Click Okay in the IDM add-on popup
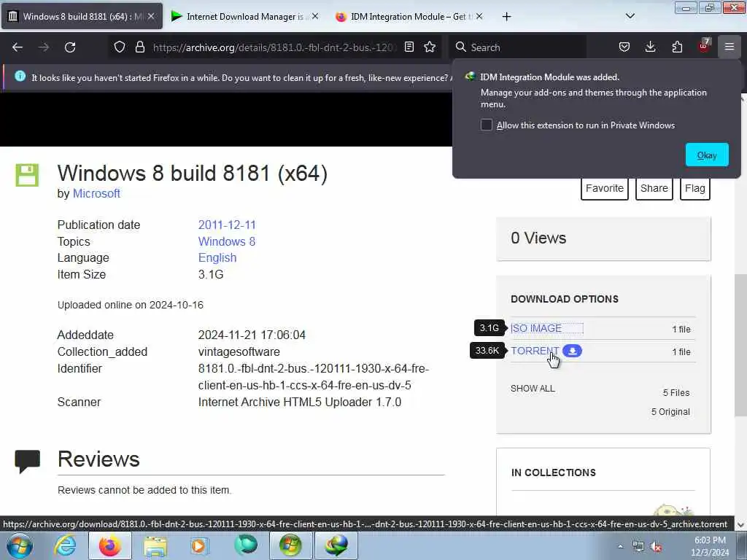The height and width of the screenshot is (560, 747). tap(706, 155)
